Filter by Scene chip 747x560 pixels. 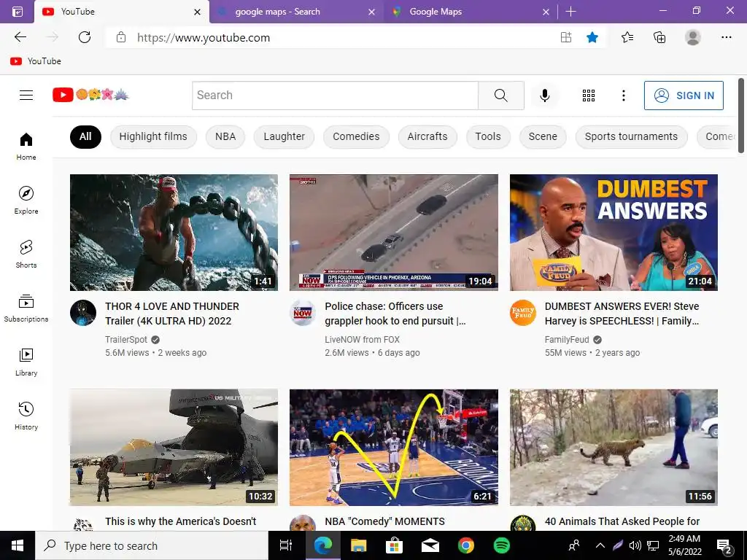coord(543,136)
